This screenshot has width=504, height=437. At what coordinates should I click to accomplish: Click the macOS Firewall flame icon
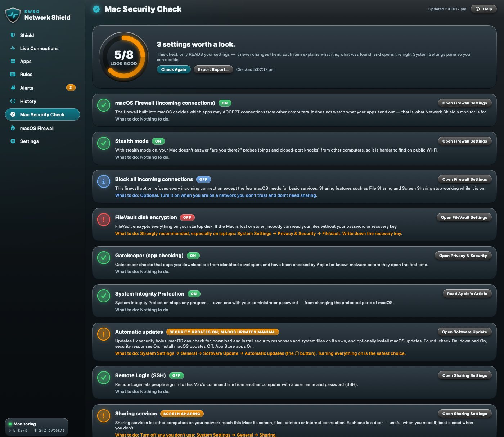tap(13, 128)
